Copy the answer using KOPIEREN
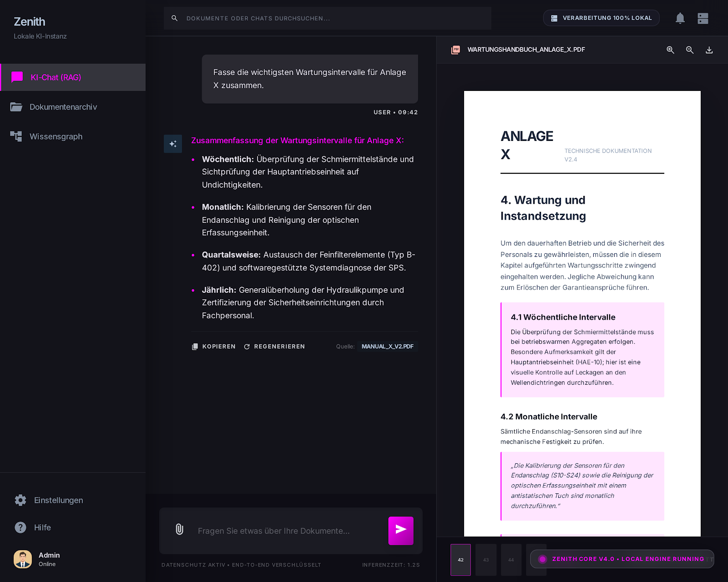Image resolution: width=728 pixels, height=582 pixels. pyautogui.click(x=214, y=346)
